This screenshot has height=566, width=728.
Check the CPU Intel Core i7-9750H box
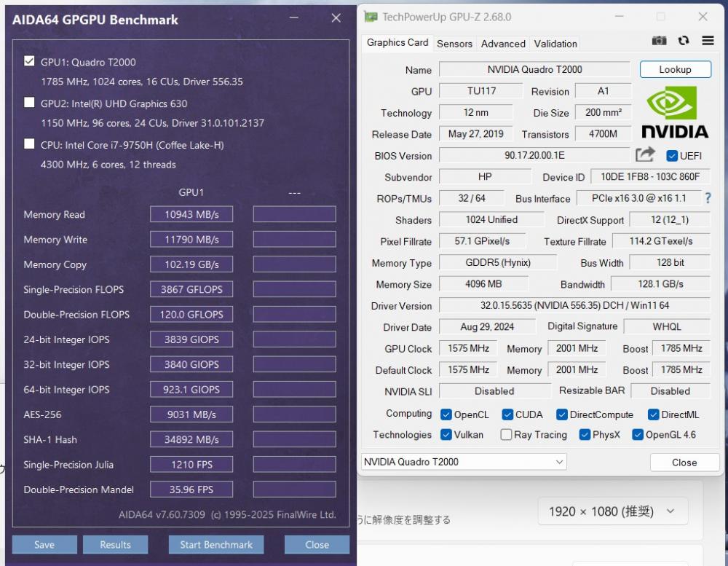(29, 144)
